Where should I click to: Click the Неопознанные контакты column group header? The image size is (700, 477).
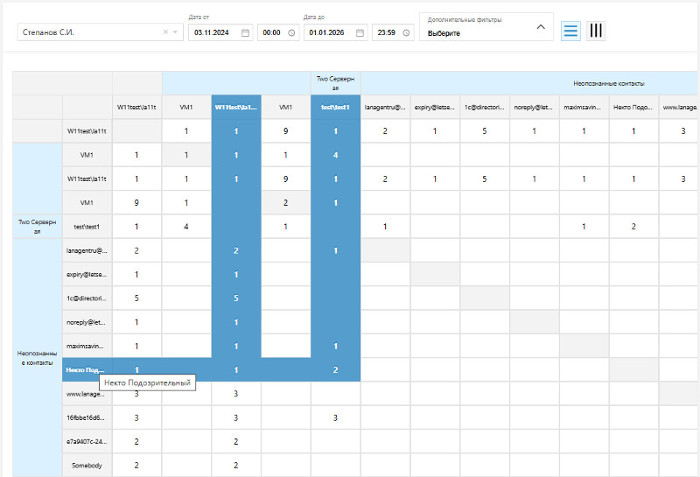click(608, 83)
